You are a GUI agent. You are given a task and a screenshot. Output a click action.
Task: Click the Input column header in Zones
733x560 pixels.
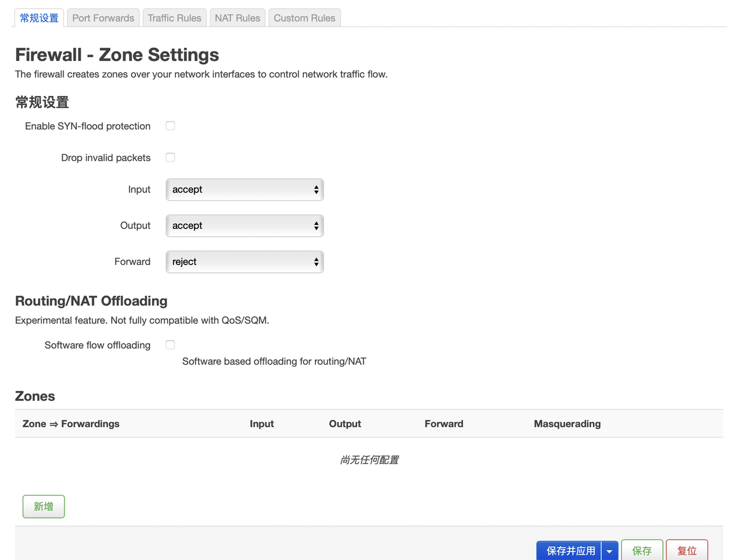point(262,424)
